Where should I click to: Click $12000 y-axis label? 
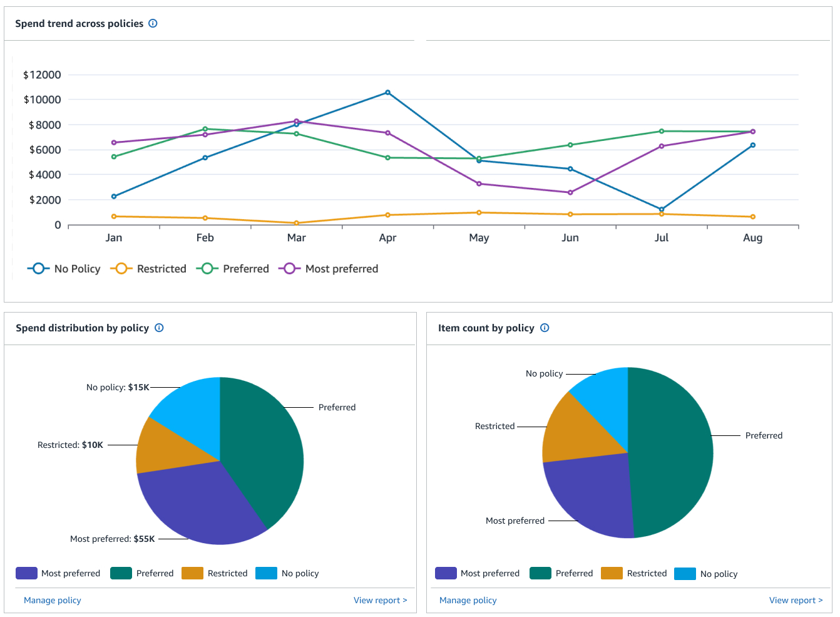coord(42,75)
